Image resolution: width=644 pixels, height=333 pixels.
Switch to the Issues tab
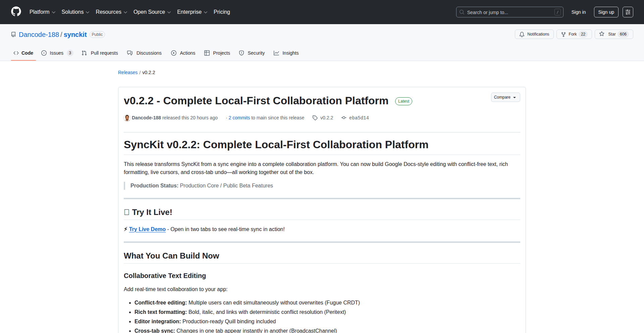[x=56, y=53]
